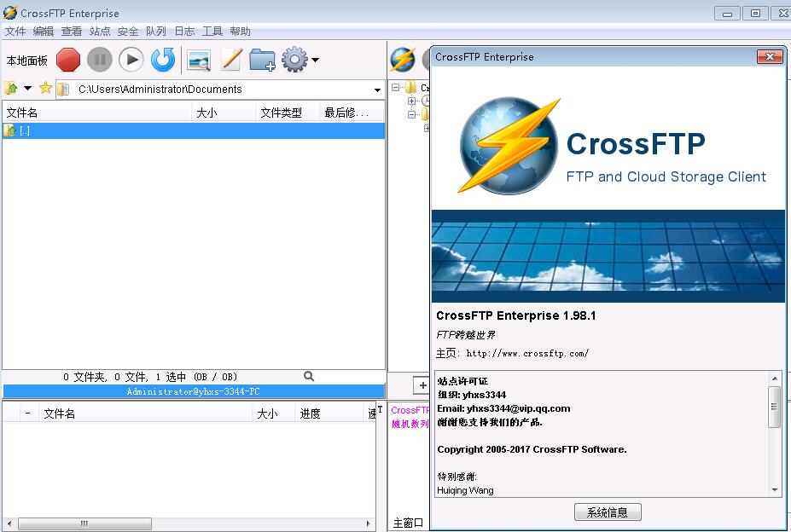The image size is (791, 532).
Task: Click the CrossFTP logo globe in about dialog
Action: (509, 147)
